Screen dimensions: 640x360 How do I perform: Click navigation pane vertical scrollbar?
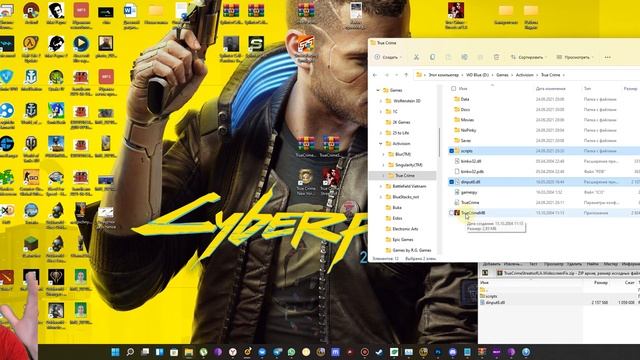pos(439,143)
